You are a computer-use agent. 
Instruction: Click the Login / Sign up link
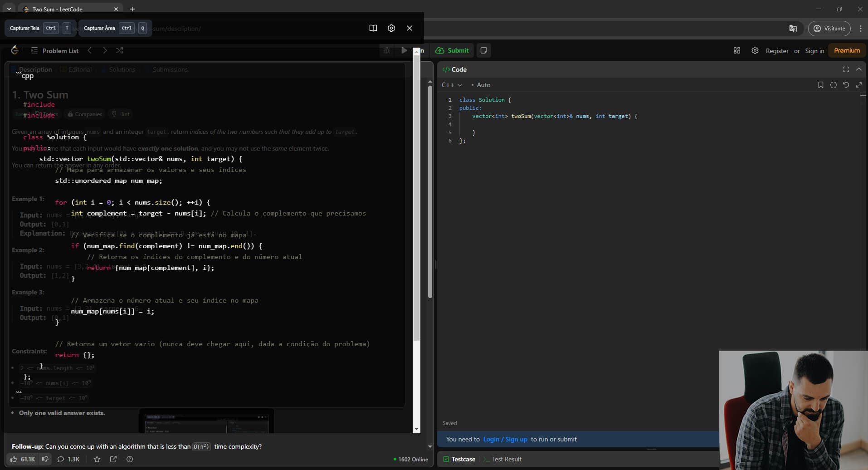click(505, 439)
